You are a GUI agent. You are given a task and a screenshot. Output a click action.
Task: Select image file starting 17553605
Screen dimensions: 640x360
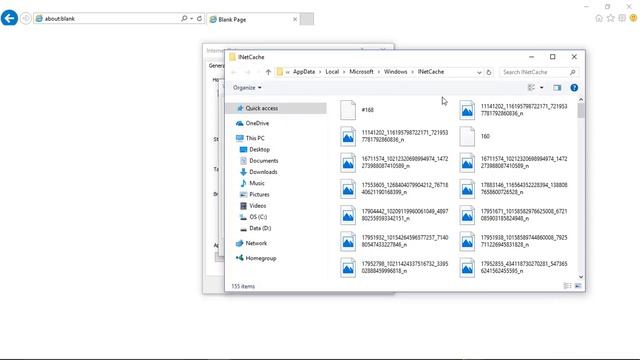394,189
